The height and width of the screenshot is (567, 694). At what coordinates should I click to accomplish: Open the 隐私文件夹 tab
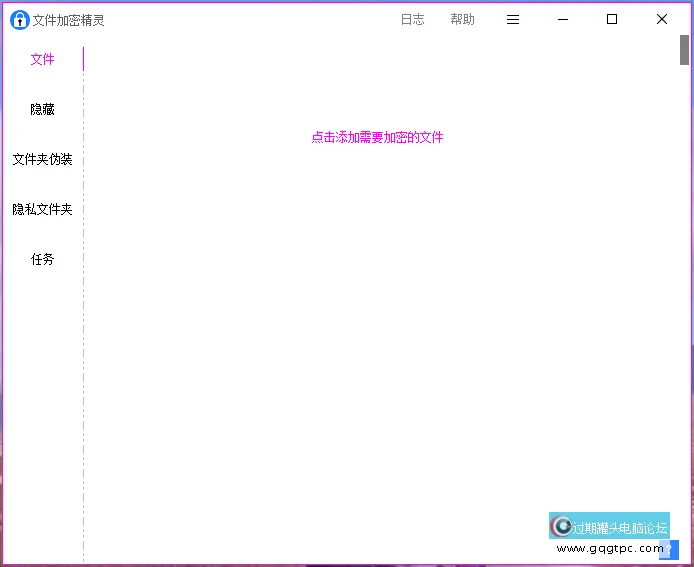(42, 210)
